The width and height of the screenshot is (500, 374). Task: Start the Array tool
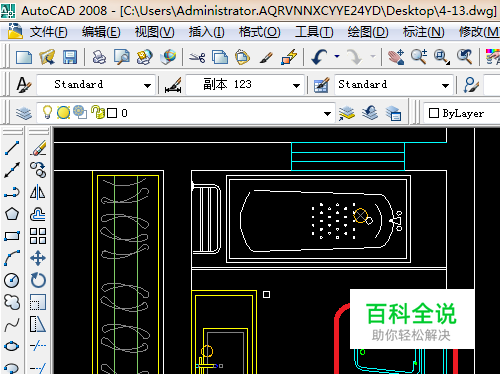point(38,236)
